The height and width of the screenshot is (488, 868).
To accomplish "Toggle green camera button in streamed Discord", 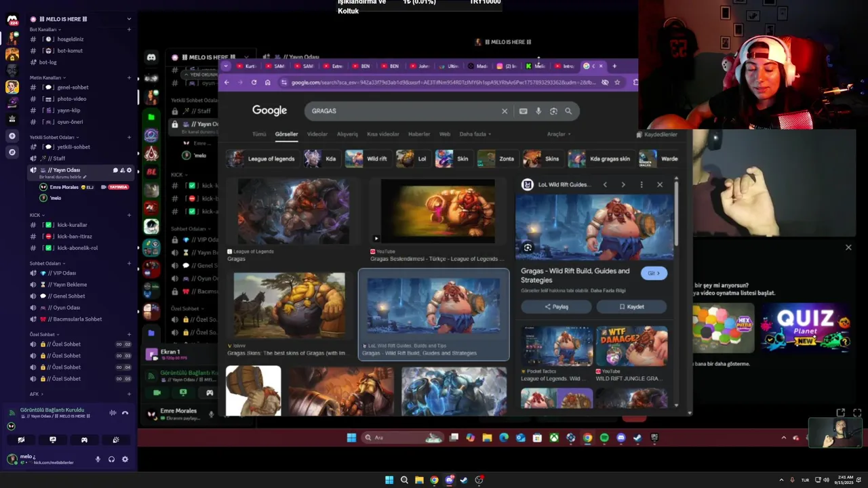I will (x=157, y=392).
